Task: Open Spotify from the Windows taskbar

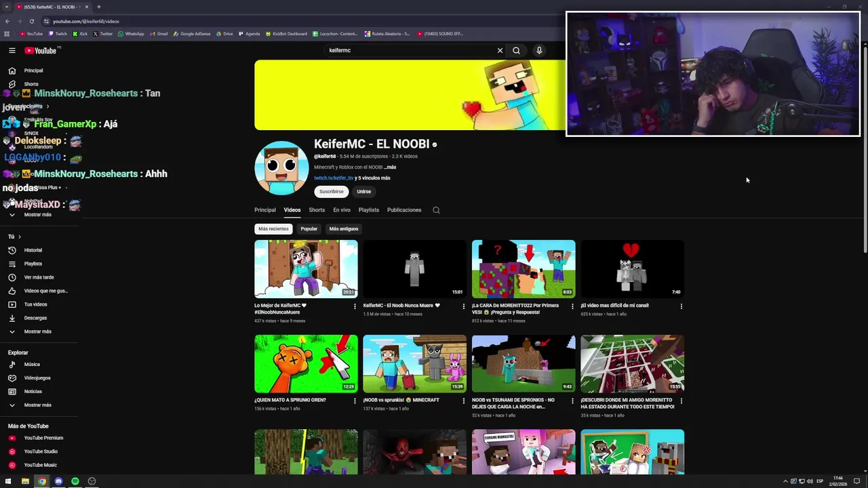Action: tap(75, 481)
